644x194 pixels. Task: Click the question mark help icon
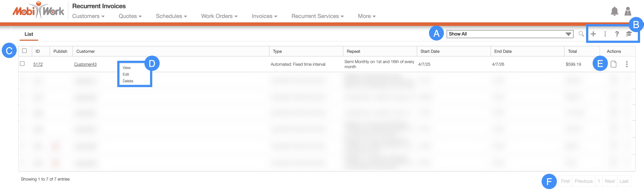(617, 34)
